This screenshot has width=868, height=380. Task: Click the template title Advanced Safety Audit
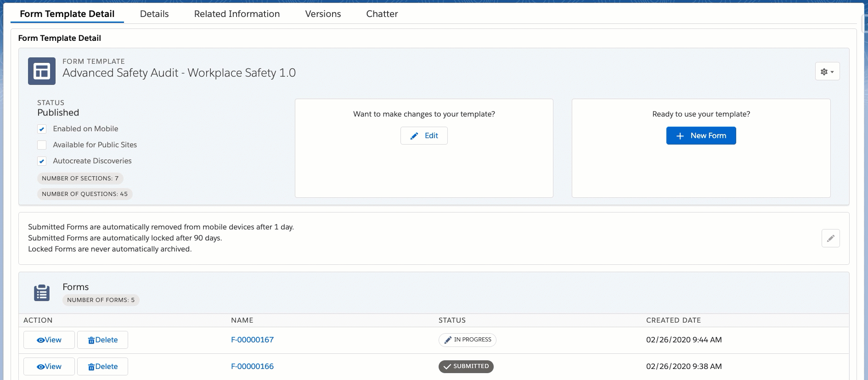click(179, 73)
